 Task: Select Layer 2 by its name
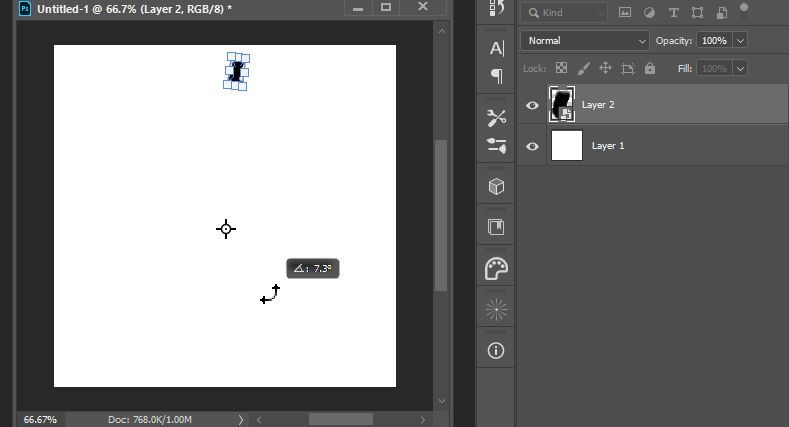(x=598, y=105)
